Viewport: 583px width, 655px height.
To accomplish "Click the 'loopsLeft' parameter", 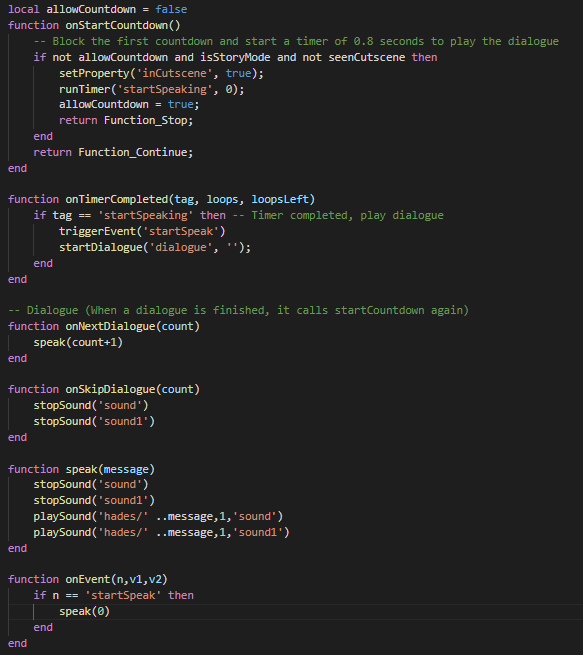I will pos(280,199).
